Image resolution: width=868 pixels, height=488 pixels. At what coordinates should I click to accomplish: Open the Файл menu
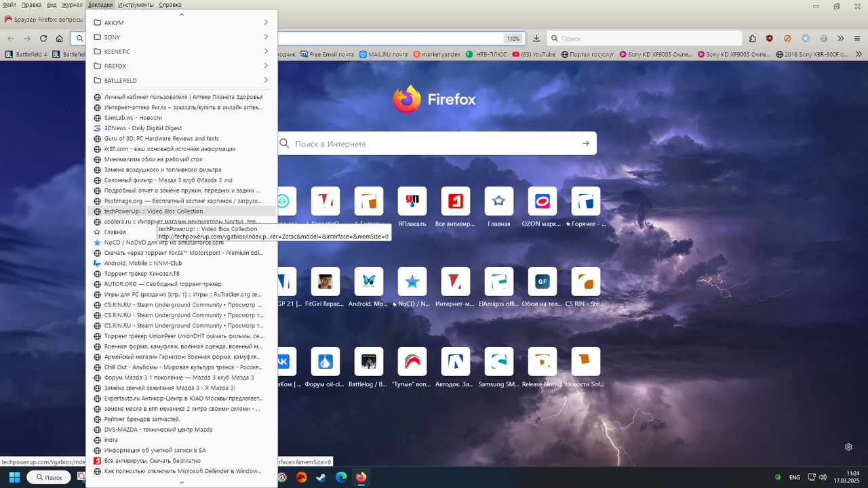[9, 5]
